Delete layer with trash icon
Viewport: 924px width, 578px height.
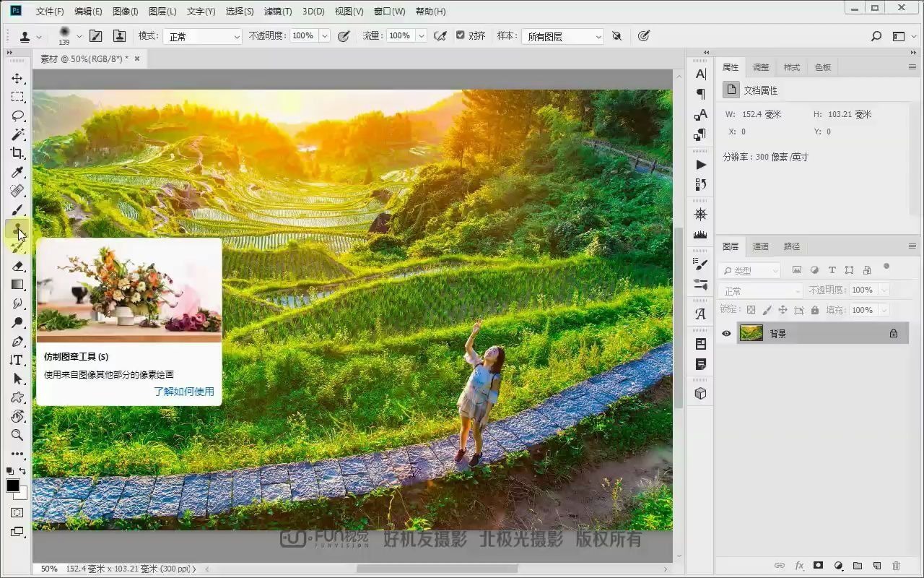[x=896, y=566]
